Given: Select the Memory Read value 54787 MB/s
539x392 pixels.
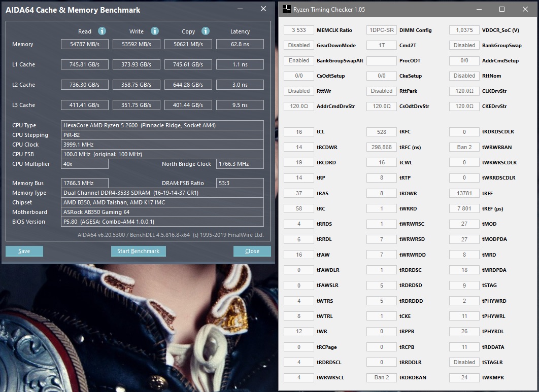Looking at the screenshot, I should 85,44.
